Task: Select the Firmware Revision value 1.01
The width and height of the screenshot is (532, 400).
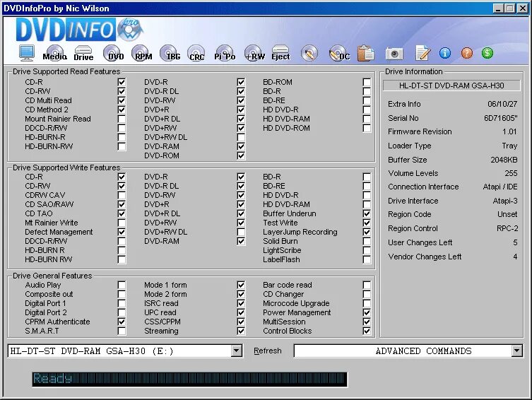Action: coord(509,131)
